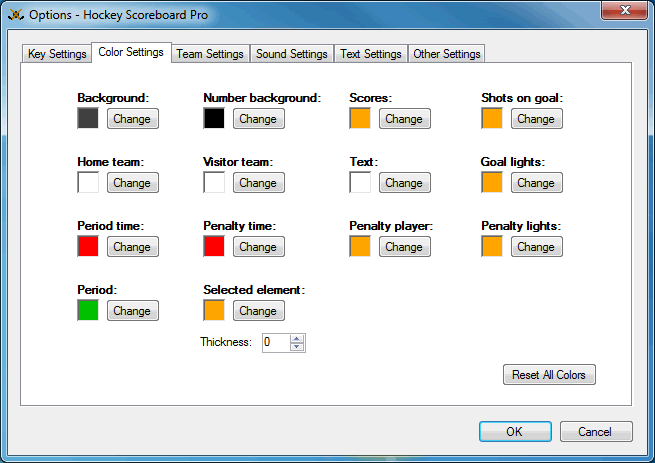Change the Period time color
This screenshot has width=655, height=463.
132,247
